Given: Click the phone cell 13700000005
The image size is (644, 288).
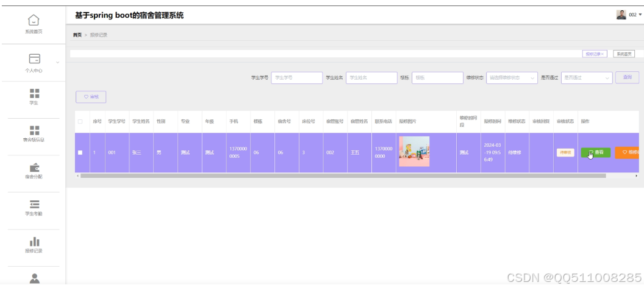Looking at the screenshot, I should point(238,152).
